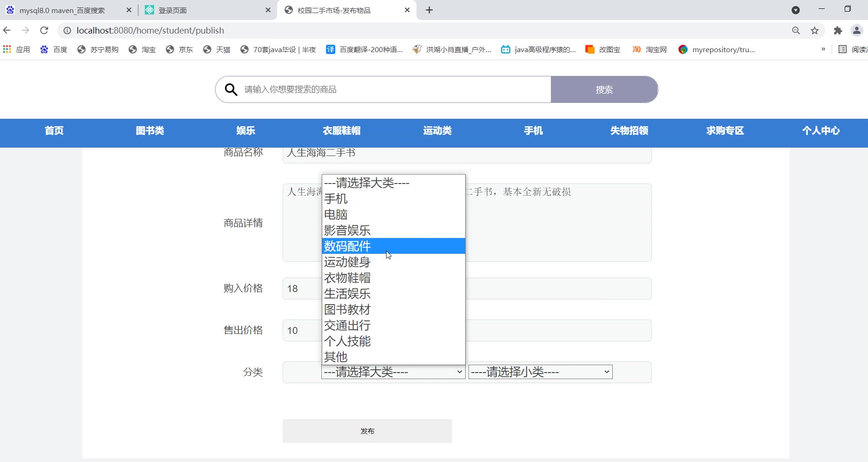Open the 阅读 reading list

tap(853, 49)
